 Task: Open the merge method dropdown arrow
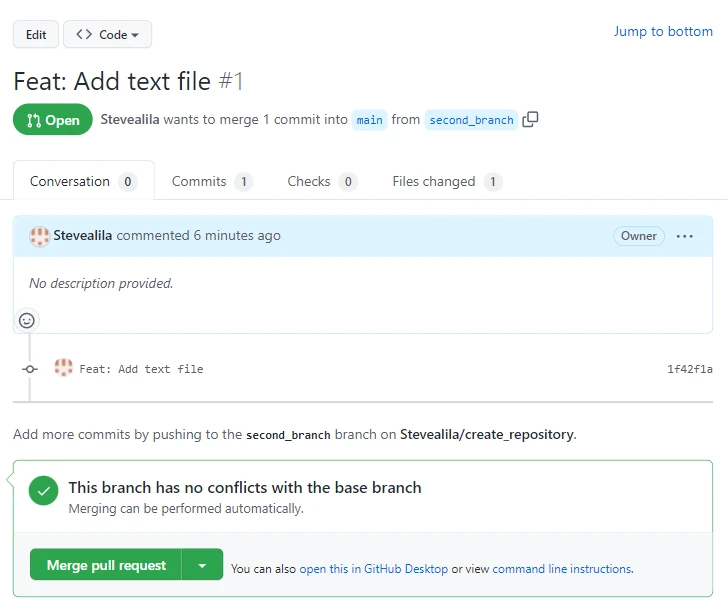(x=202, y=565)
